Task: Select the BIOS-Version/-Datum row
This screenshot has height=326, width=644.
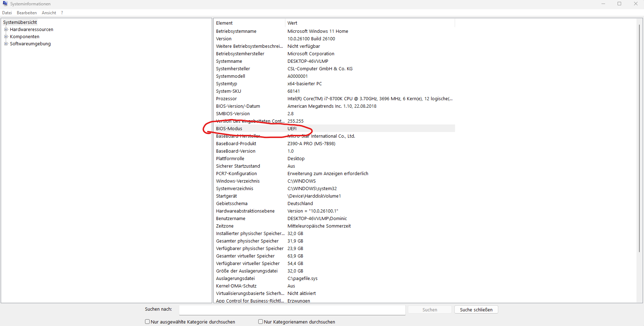Action: 334,106
